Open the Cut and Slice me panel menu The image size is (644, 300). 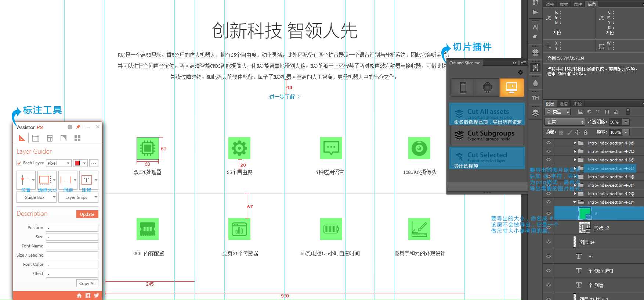524,63
